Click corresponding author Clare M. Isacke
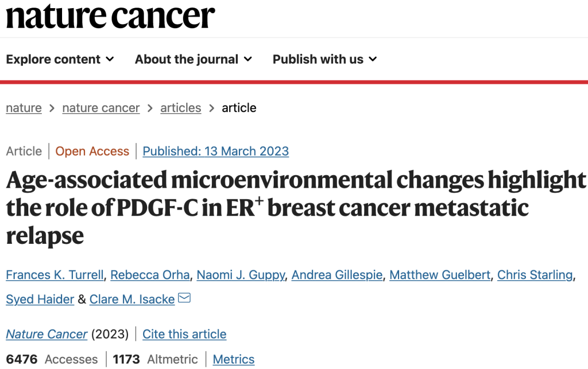 coord(132,299)
